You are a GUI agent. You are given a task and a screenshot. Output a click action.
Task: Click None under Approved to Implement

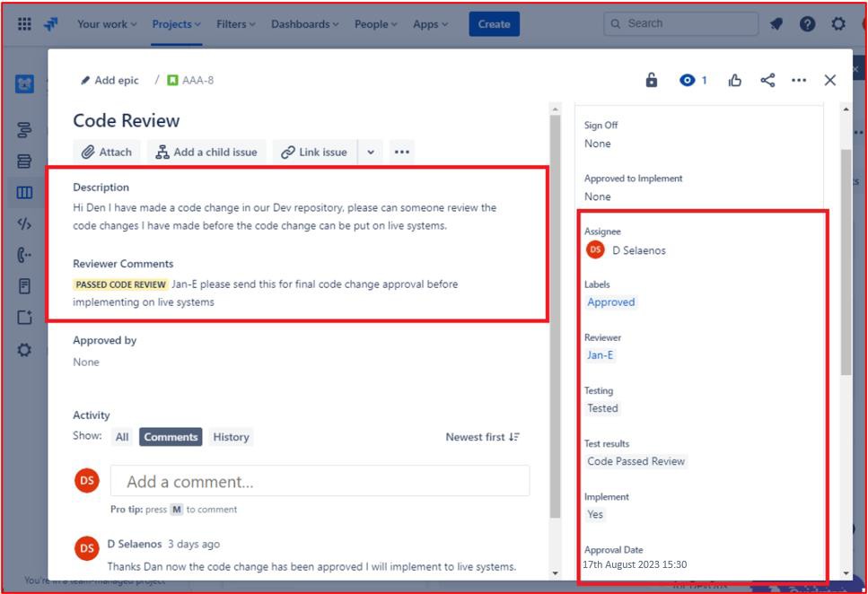pos(597,197)
